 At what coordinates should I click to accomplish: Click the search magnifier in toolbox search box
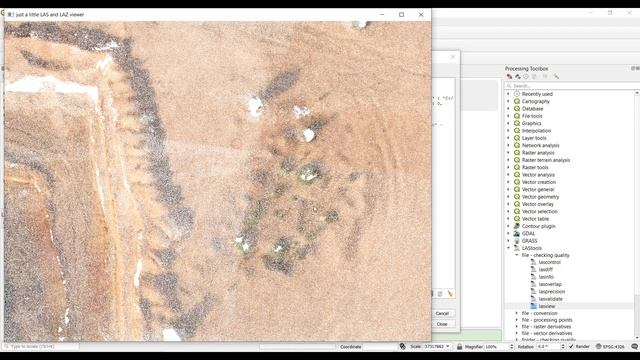click(x=509, y=86)
